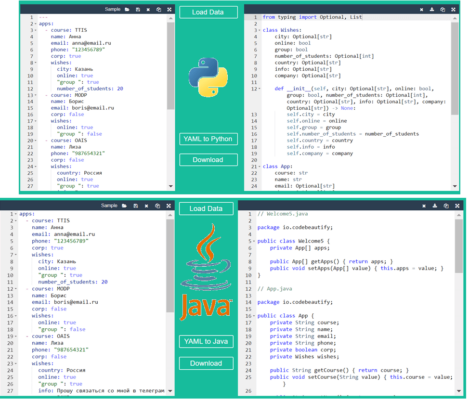
Task: Copy icon in Python converter's YAML panel
Action: click(159, 9)
